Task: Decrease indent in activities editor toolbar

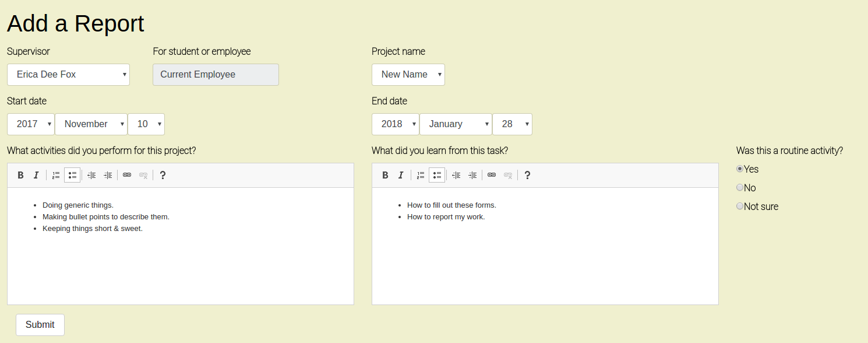Action: (91, 175)
